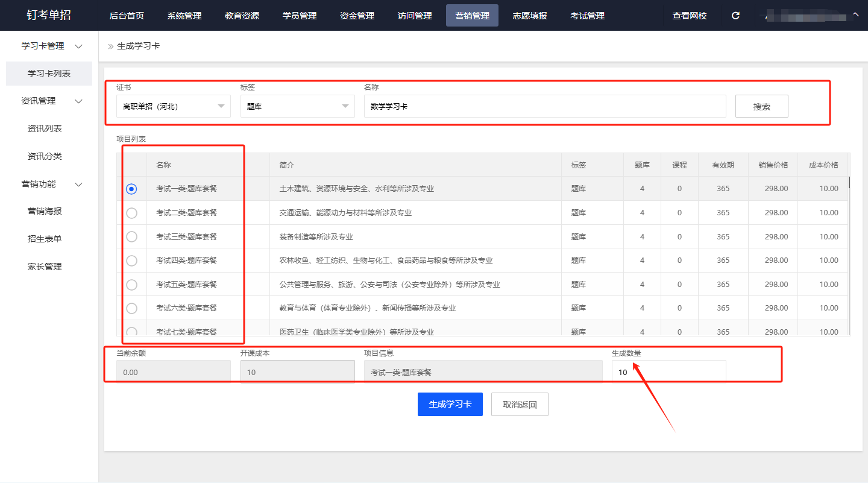
Task: Open the 学员管理 top menu
Action: tap(300, 16)
